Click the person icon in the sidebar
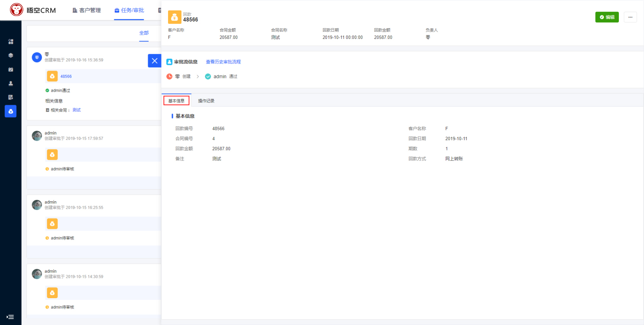 click(x=11, y=84)
